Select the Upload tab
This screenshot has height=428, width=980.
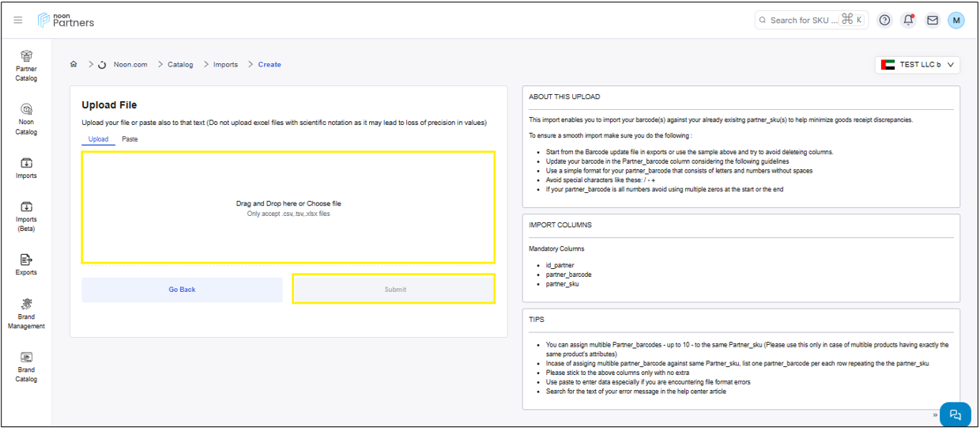click(98, 139)
